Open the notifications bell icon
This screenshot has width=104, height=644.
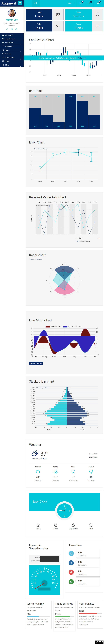(x=89, y=3)
